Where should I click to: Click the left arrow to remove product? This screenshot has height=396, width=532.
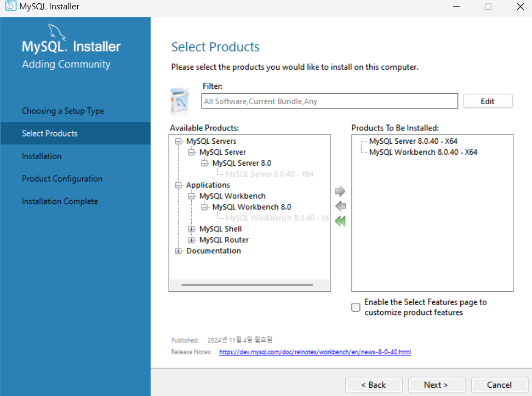[x=340, y=206]
